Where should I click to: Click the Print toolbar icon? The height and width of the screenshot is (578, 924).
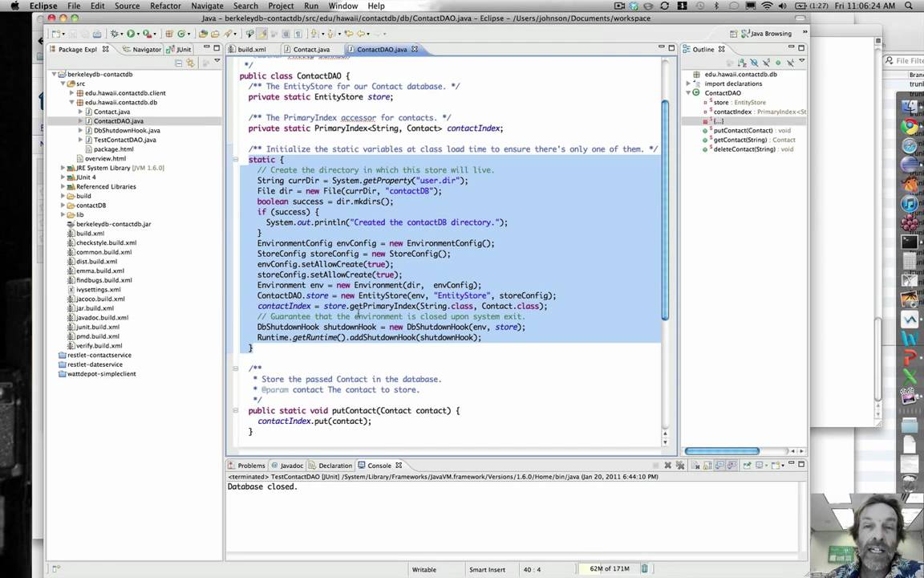click(97, 35)
